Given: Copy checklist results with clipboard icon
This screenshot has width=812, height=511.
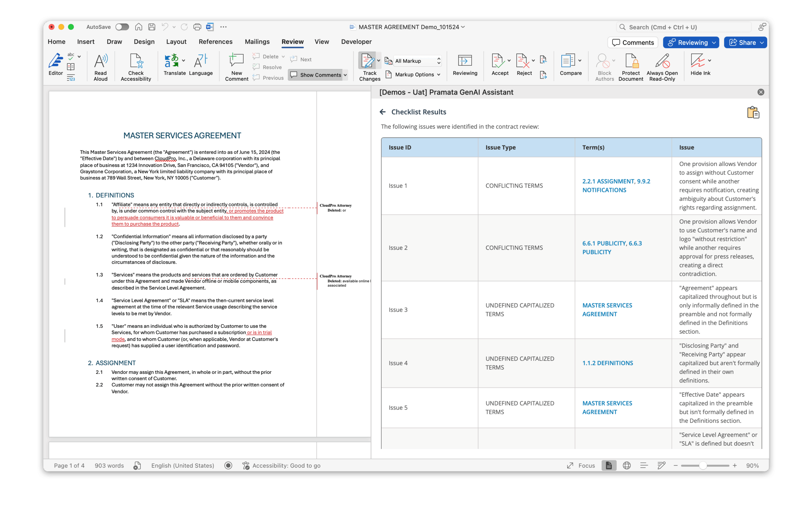Looking at the screenshot, I should click(x=753, y=112).
